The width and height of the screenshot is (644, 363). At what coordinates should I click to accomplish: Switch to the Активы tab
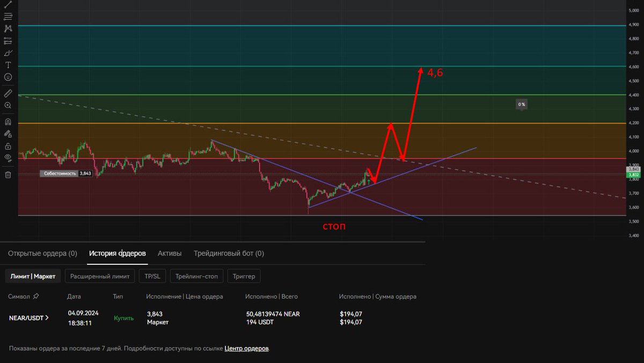tap(170, 253)
